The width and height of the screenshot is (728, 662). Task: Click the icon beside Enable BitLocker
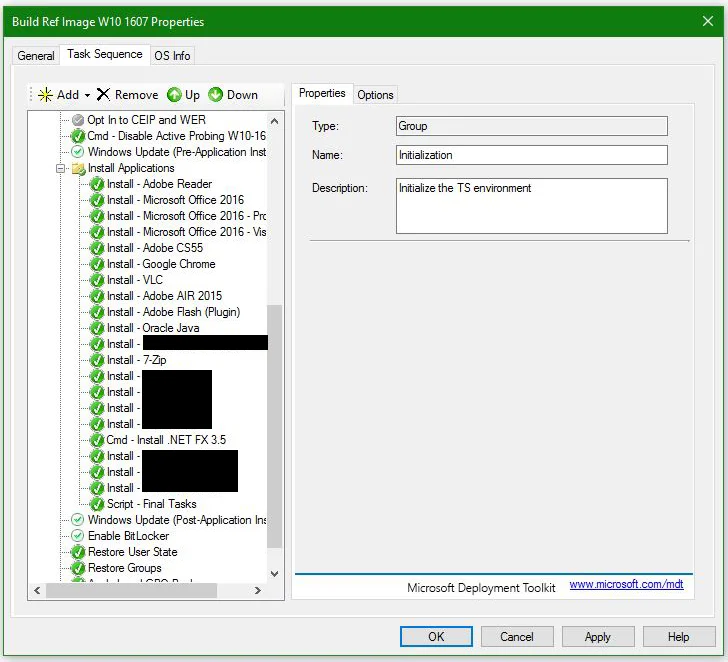point(78,536)
